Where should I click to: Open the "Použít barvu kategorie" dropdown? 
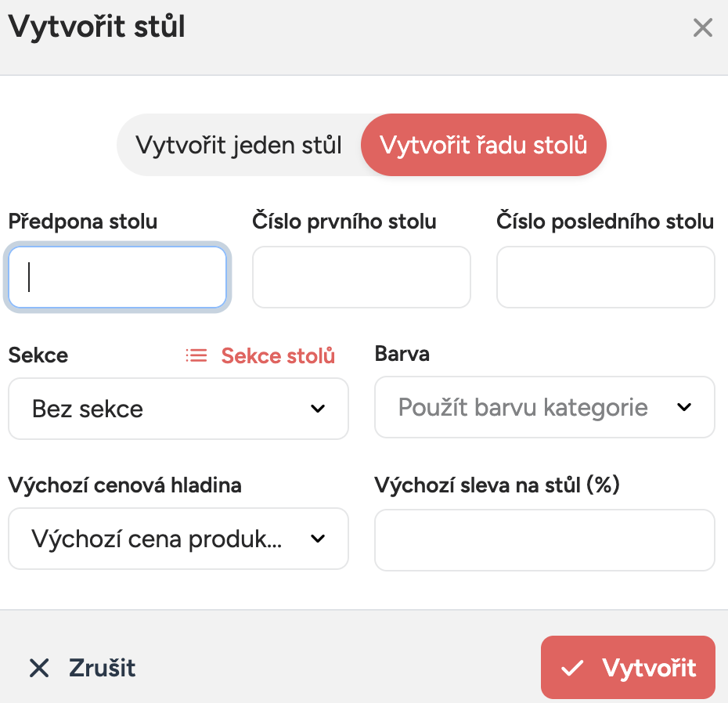pyautogui.click(x=544, y=407)
